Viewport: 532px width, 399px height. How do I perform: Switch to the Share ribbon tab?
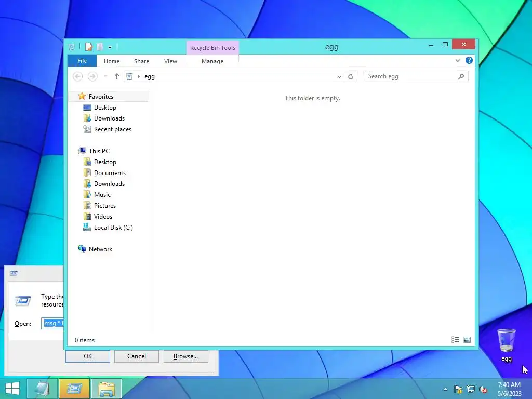pos(141,61)
